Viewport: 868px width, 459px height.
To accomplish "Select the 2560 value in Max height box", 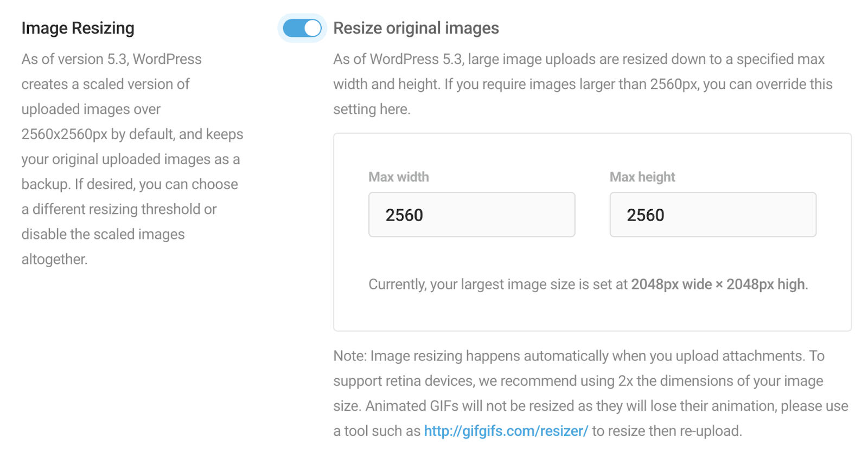I will coord(646,215).
